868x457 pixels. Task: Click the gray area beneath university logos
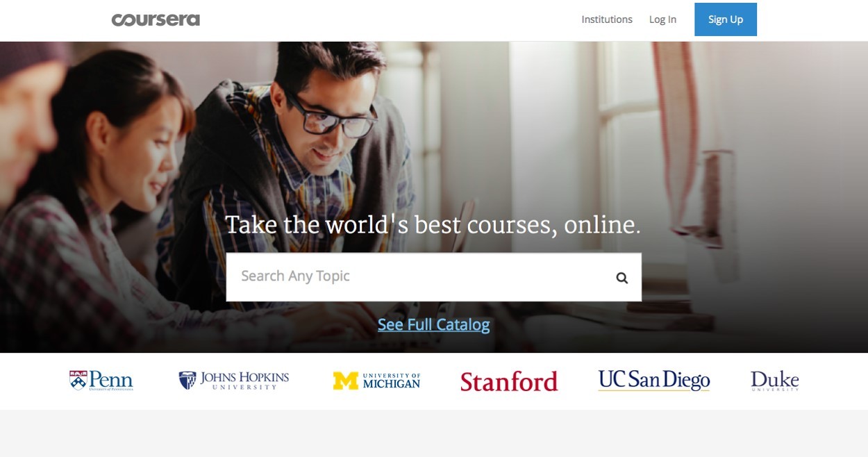tap(434, 433)
